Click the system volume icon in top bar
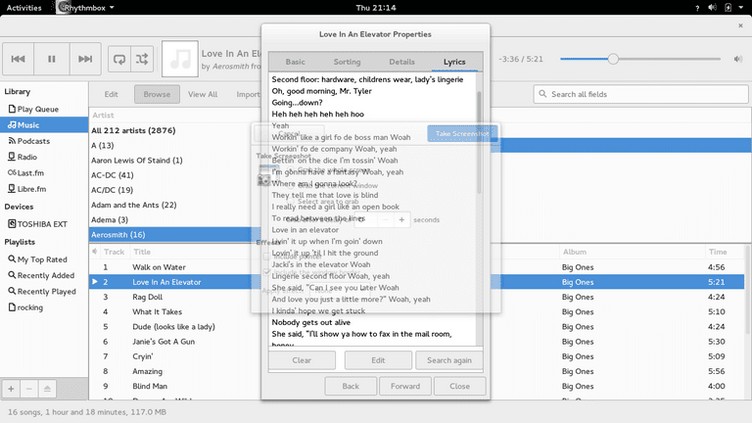The image size is (752, 423). [713, 8]
